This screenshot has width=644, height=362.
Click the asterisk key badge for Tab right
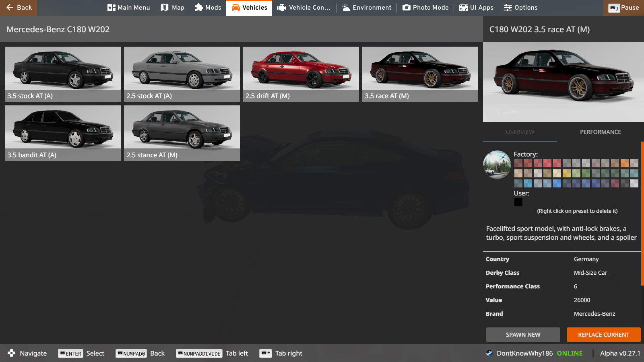266,354
